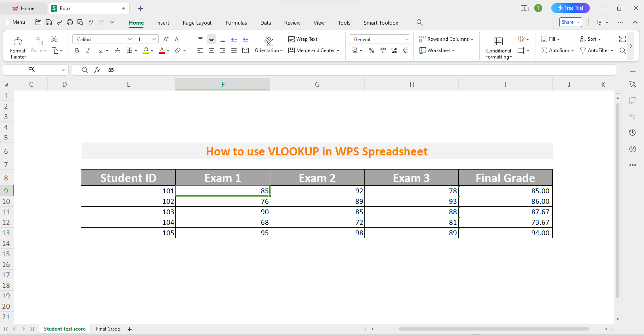Toggle middle vertical alignment
Viewport: 644px width, 335px height.
pos(211,39)
